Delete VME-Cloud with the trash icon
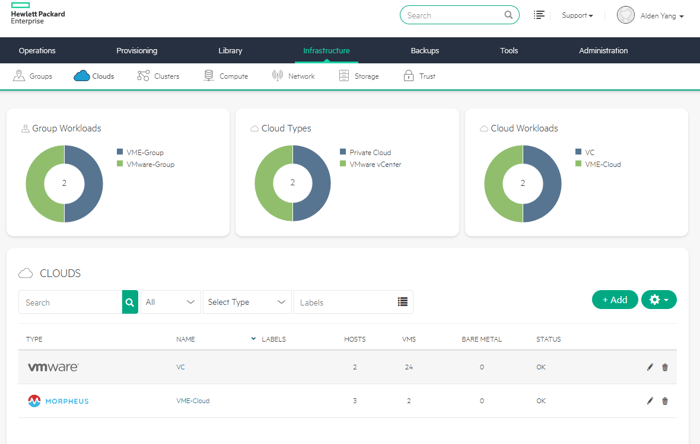Image resolution: width=700 pixels, height=444 pixels. (x=665, y=401)
